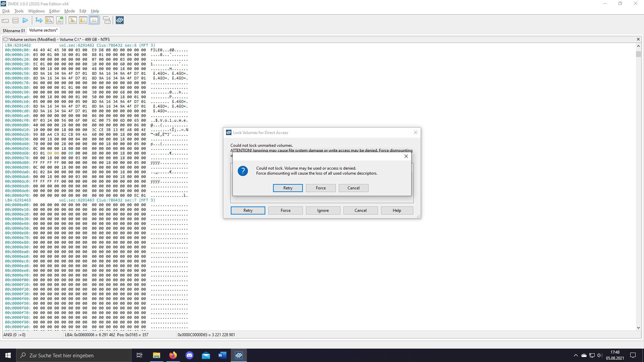644x362 pixels.
Task: Click the arrange windows toolbar icon
Action: tap(107, 20)
